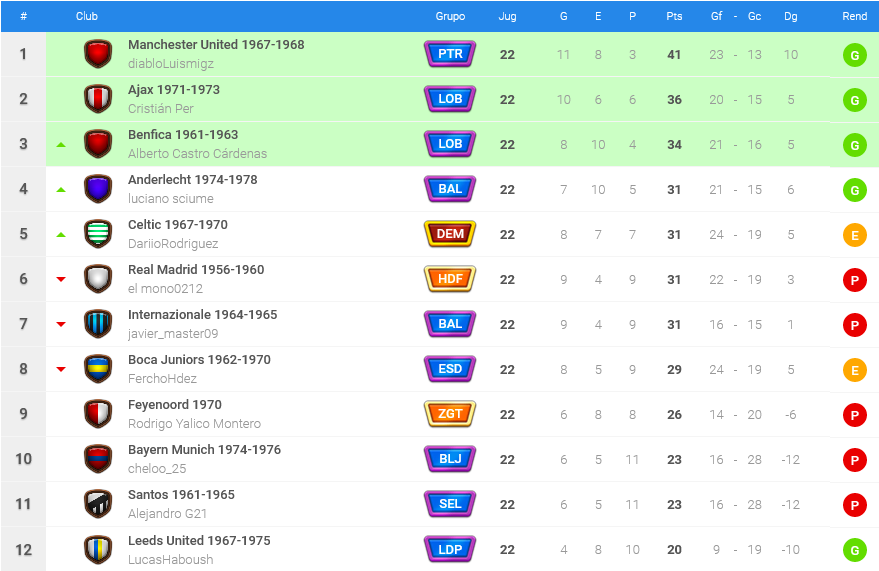The width and height of the screenshot is (879, 571).
Task: Select the ZGT group badge
Action: 450,414
